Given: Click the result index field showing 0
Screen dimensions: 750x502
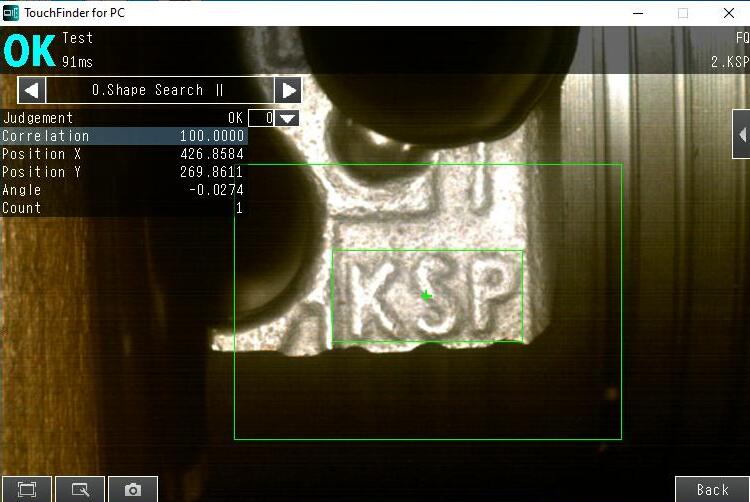Looking at the screenshot, I should [262, 118].
